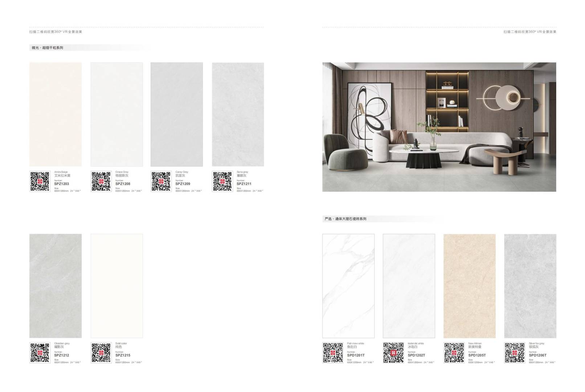Screen dimensions: 585x392
Task: Click the QR code beside SPD1202T
Action: (x=393, y=352)
